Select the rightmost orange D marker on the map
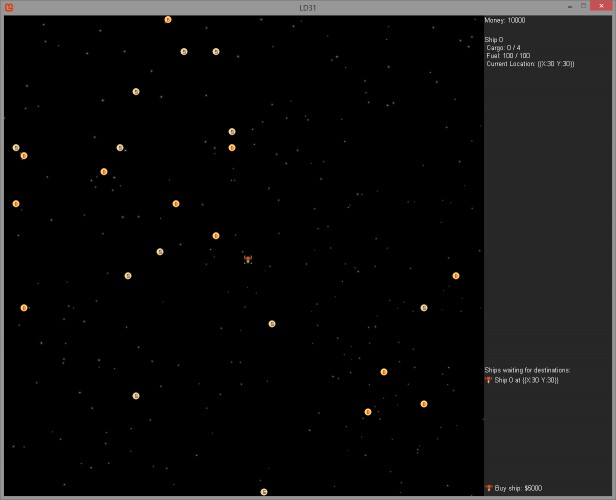Viewport: 616px width, 500px height. [x=456, y=276]
